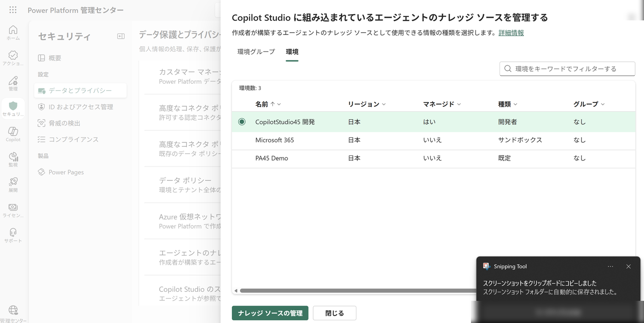Screen dimensions: 644x323
Task: Open the app launcher waffle icon
Action: coord(13,10)
